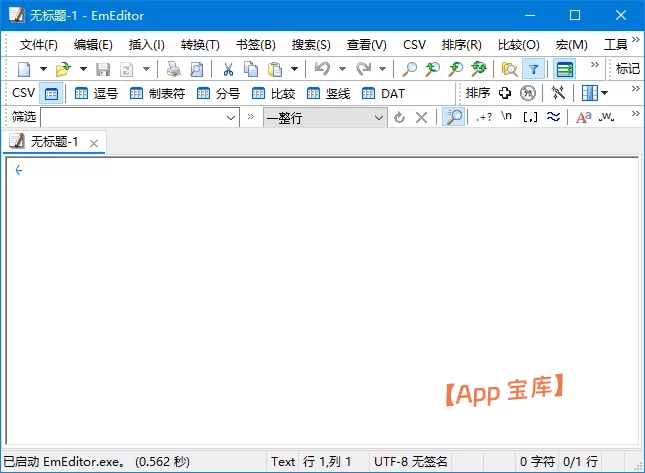Toggle whole word W option
This screenshot has height=473, width=645.
click(x=607, y=118)
